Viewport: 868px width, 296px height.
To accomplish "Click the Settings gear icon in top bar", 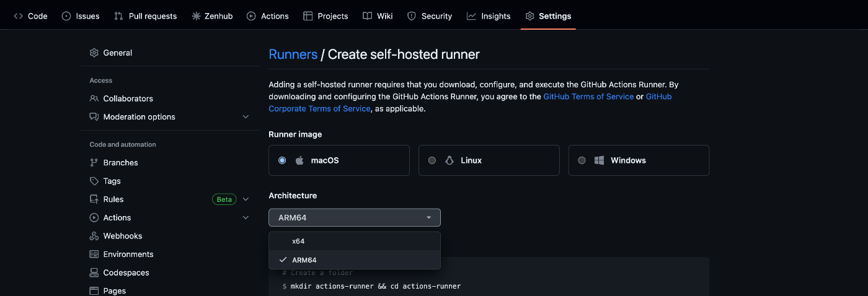I will 529,16.
